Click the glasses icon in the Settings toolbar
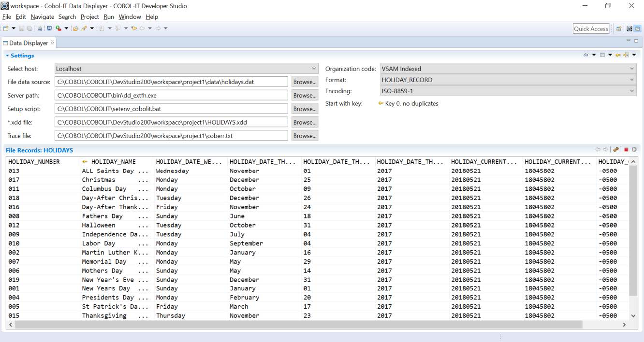This screenshot has height=342, width=644. [586, 55]
